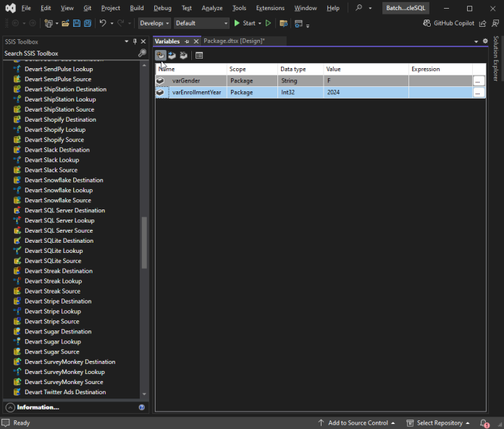The height and width of the screenshot is (429, 504).
Task: Click the Information help icon
Action: 142,407
